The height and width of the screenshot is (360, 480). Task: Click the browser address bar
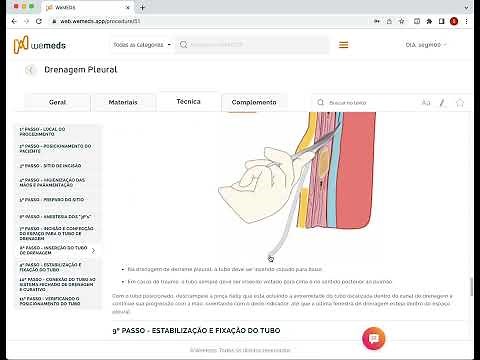pyautogui.click(x=213, y=21)
